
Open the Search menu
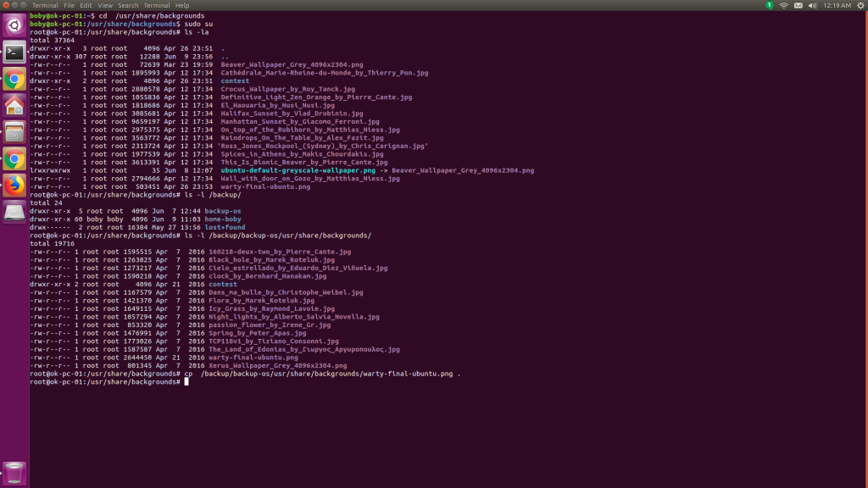coord(127,4)
